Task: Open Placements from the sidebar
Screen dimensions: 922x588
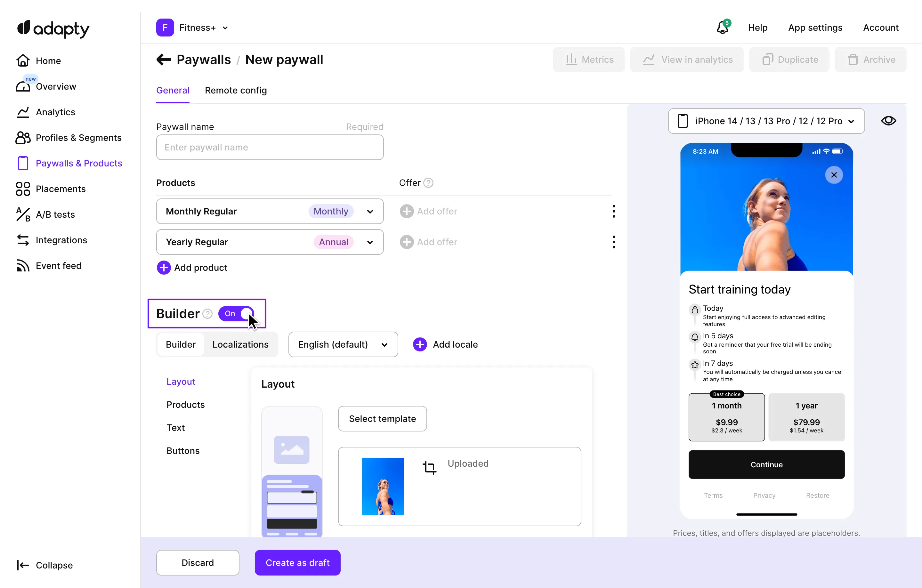Action: [x=61, y=189]
